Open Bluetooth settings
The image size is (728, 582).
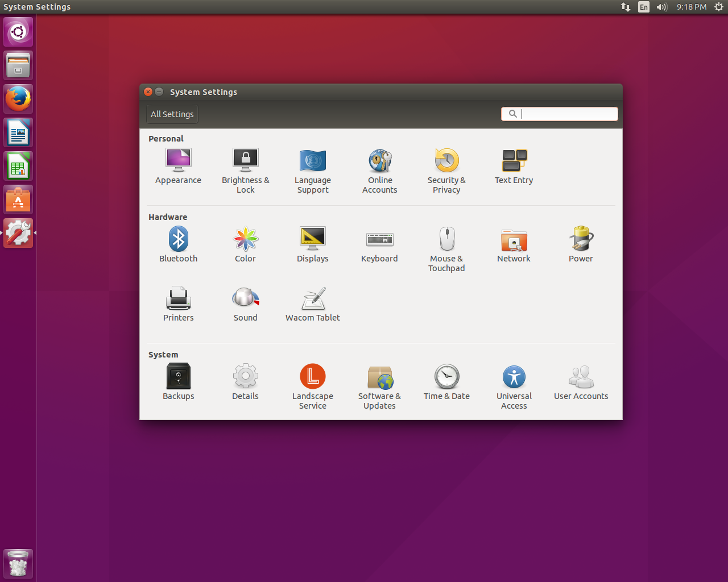tap(178, 245)
